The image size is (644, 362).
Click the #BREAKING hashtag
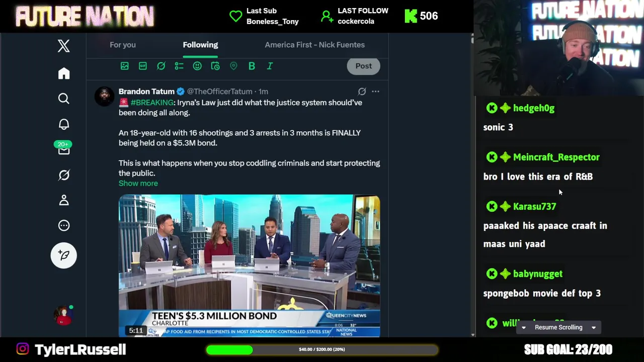tap(152, 103)
